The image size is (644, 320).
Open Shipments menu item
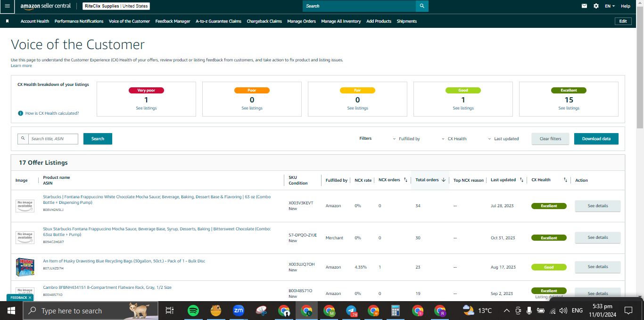tap(407, 21)
